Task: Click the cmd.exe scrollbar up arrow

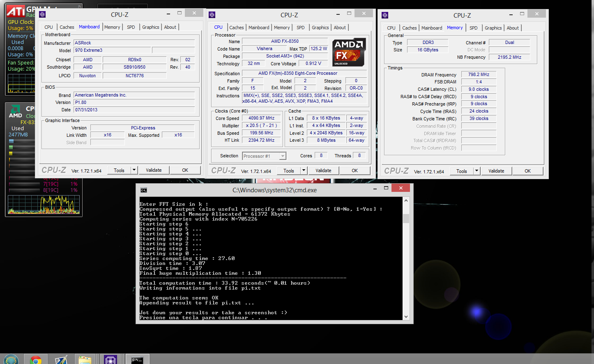Action: click(406, 201)
